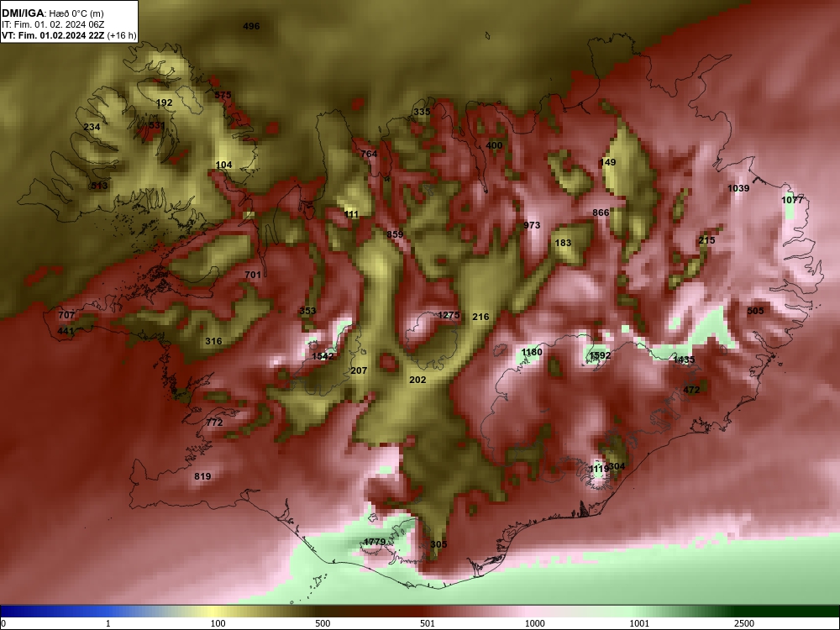Click the map value 472
Image resolution: width=840 pixels, height=630 pixels.
click(691, 390)
